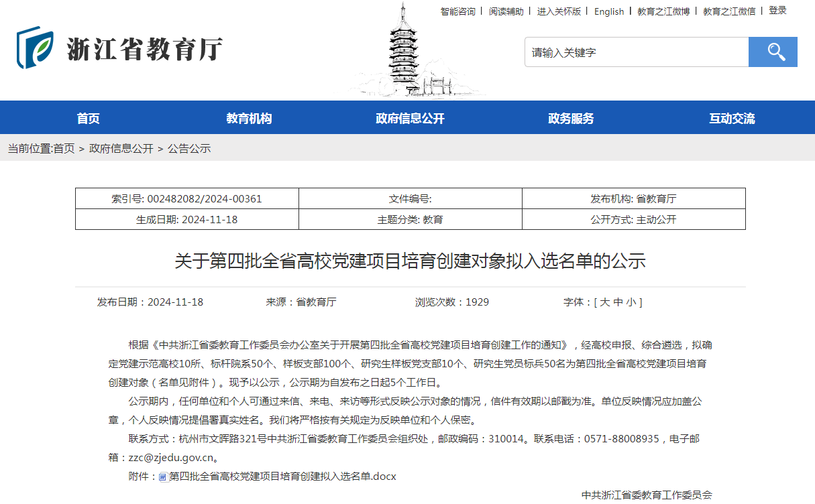Type in the keyword search field

(636, 52)
